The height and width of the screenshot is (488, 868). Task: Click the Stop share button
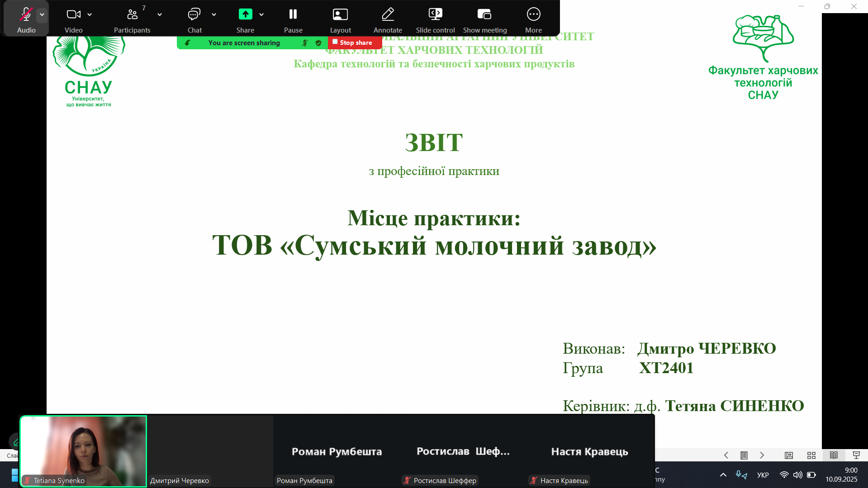click(x=355, y=43)
